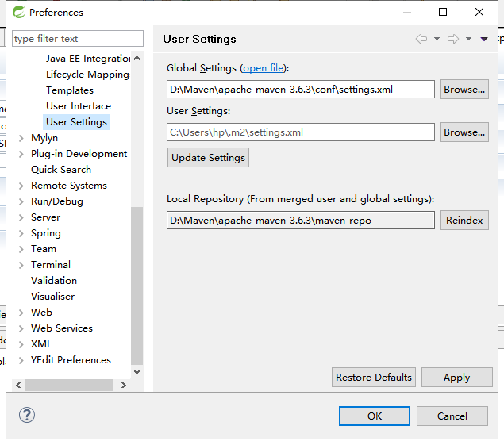
Task: Browse for the Global Settings file
Action: tap(464, 90)
